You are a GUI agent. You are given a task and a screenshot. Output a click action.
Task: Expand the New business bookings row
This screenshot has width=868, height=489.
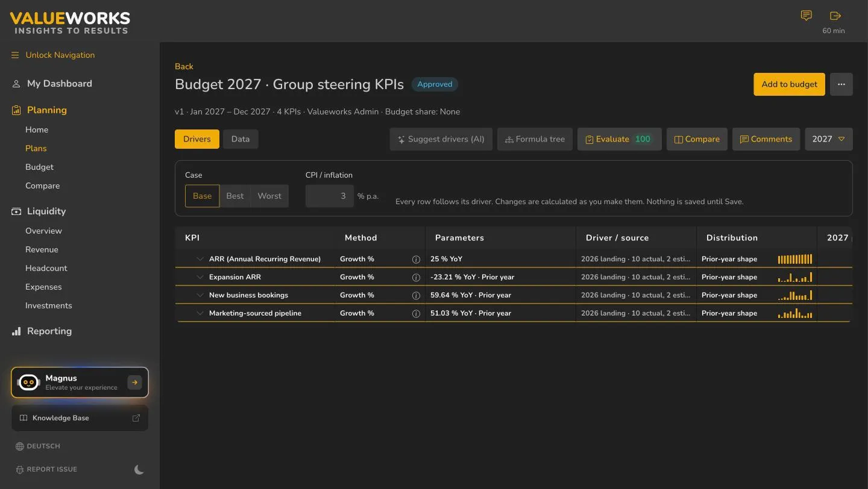coord(200,295)
